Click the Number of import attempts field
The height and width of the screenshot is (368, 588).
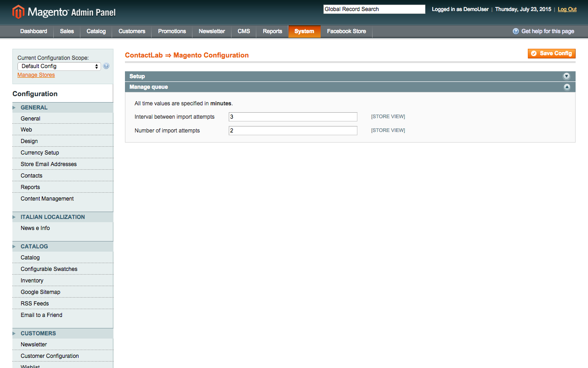[x=293, y=131]
